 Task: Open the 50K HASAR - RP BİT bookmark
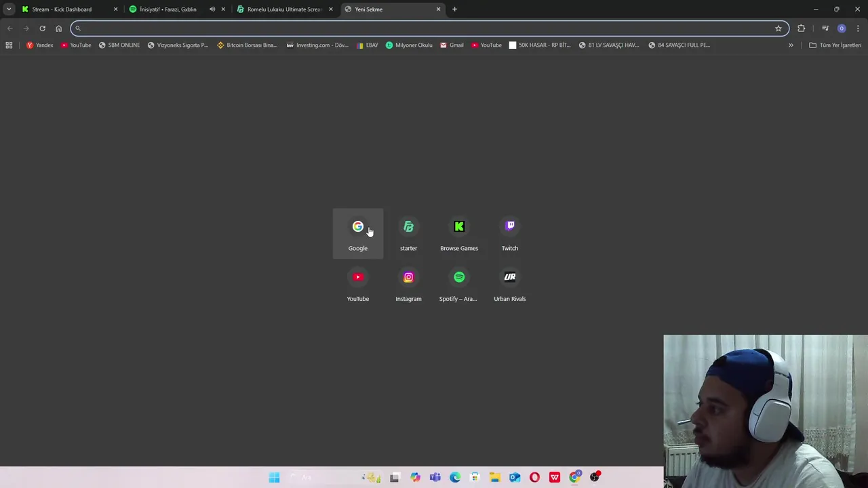[540, 45]
